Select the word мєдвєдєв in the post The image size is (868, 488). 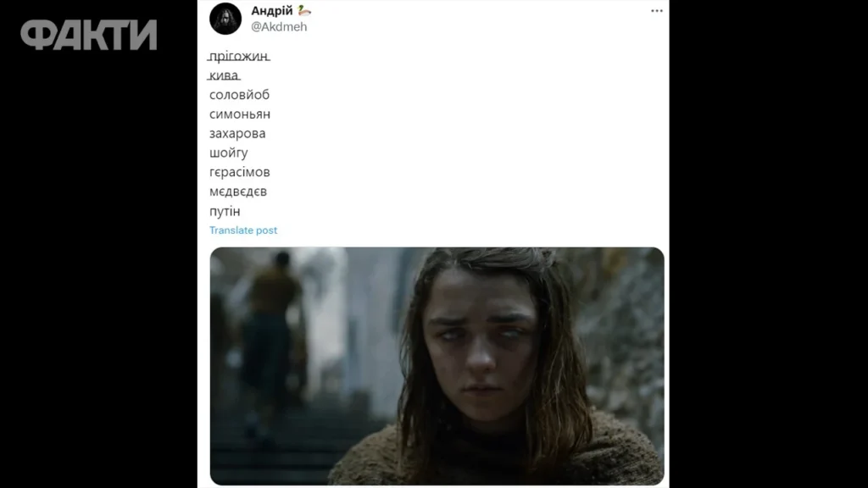pos(238,191)
